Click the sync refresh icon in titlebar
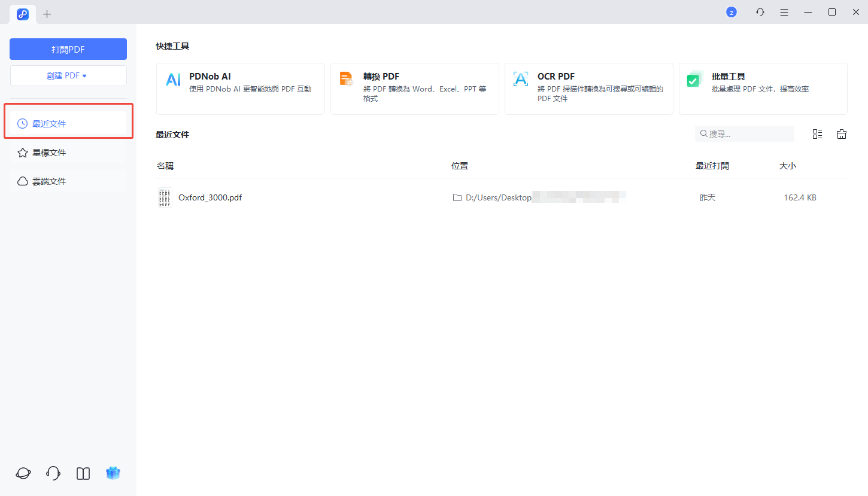The width and height of the screenshot is (868, 496). pos(760,11)
